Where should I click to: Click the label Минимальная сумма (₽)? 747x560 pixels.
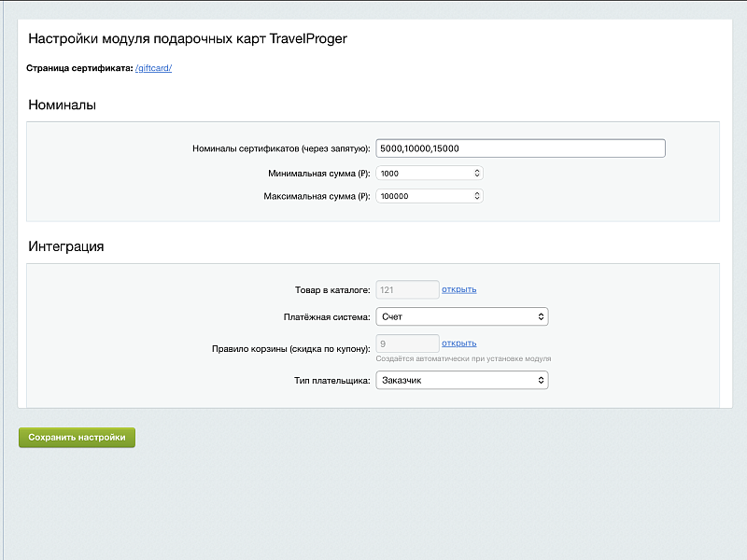318,174
